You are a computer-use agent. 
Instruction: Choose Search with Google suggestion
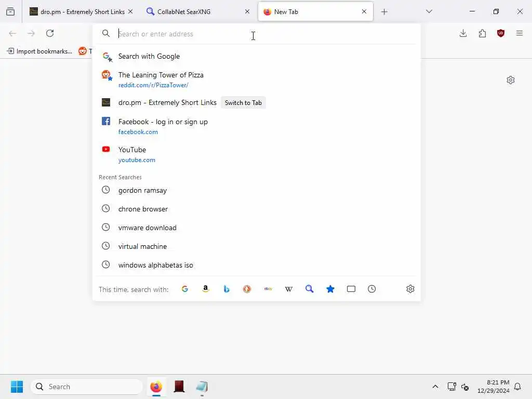257,56
